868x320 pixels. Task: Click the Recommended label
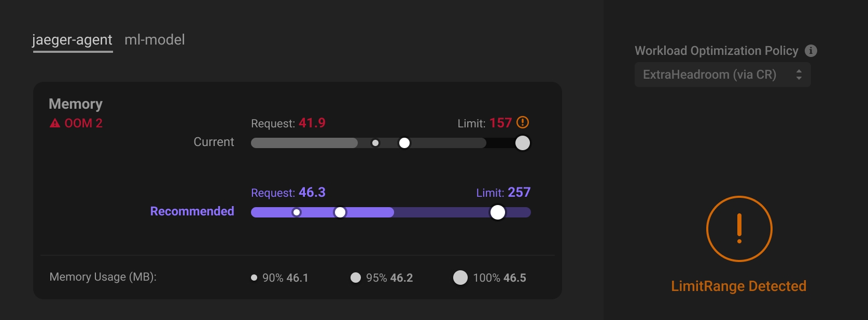pyautogui.click(x=192, y=211)
